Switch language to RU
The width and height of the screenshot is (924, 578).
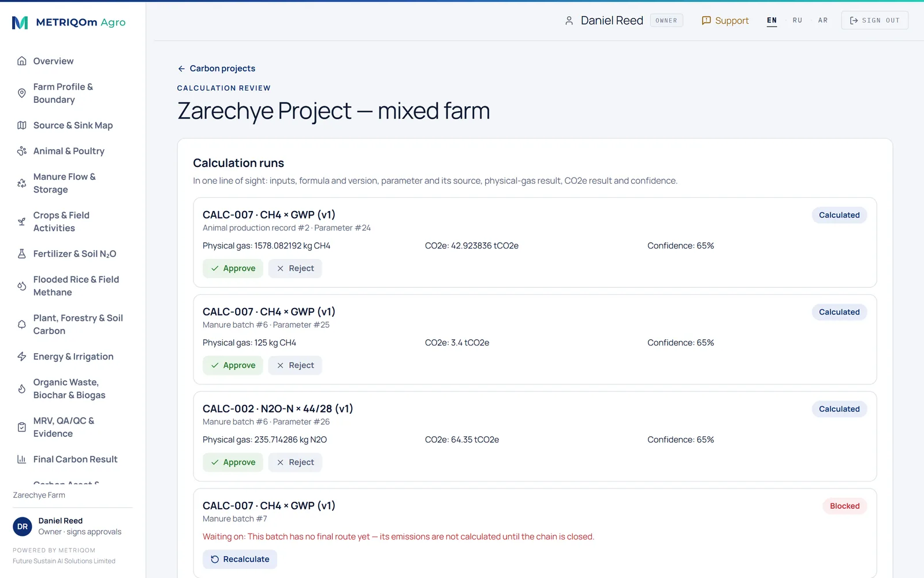[798, 20]
